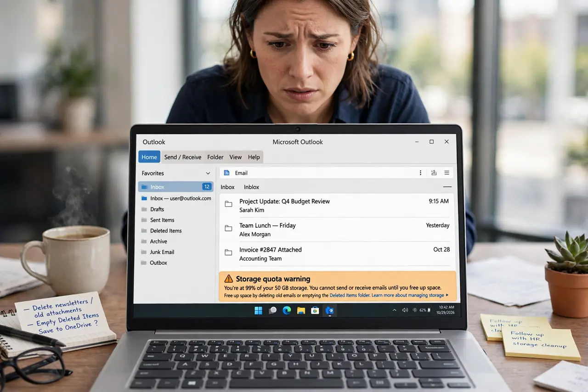Open the Windows Start menu
Screen dimensions: 588x392
(x=258, y=311)
